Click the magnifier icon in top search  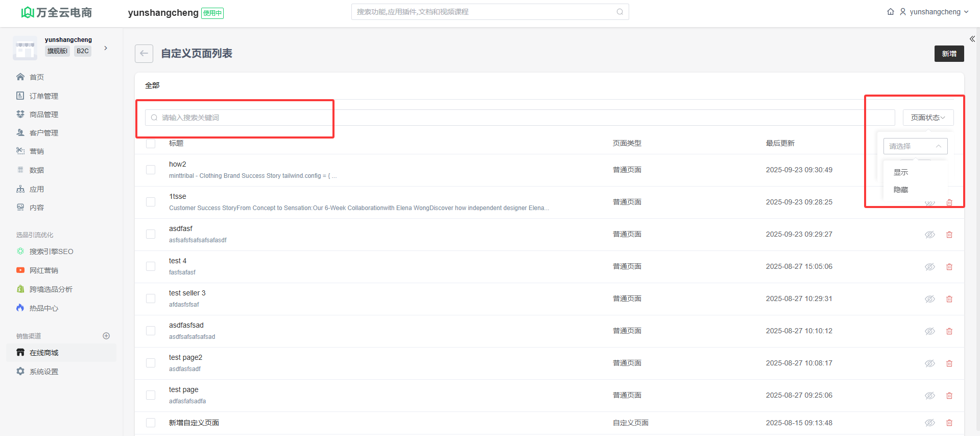(620, 12)
